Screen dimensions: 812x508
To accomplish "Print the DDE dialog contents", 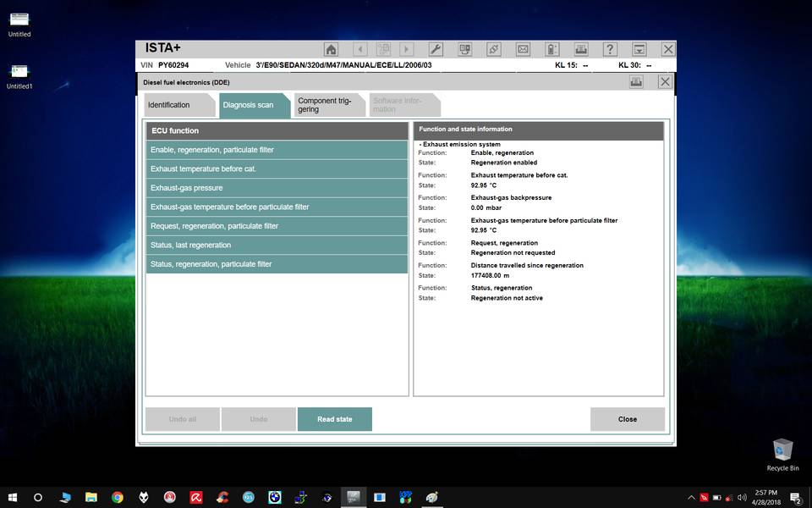I will 636,81.
